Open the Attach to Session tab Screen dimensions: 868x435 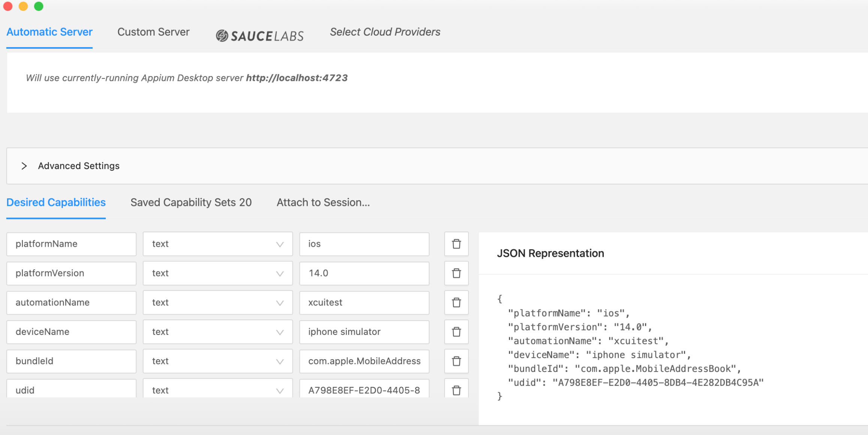323,202
